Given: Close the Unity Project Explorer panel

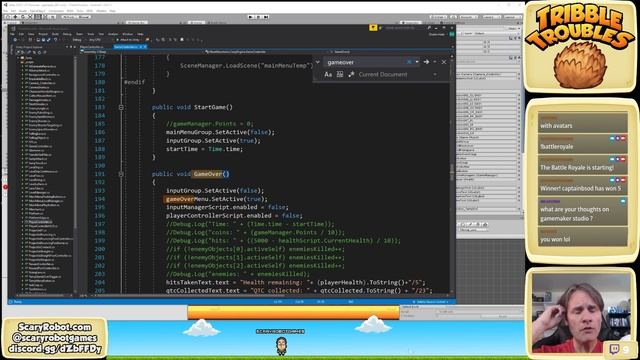Looking at the screenshot, I should pos(75,47).
